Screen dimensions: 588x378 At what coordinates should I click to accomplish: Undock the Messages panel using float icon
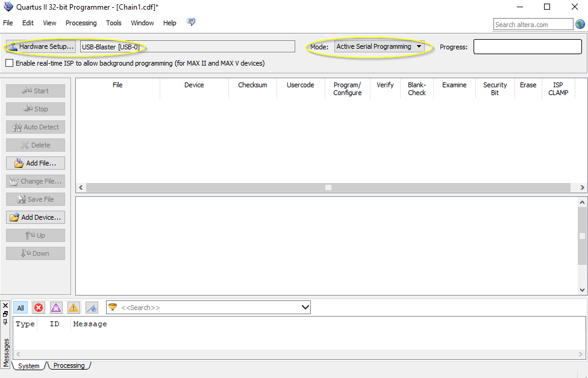tap(5, 314)
